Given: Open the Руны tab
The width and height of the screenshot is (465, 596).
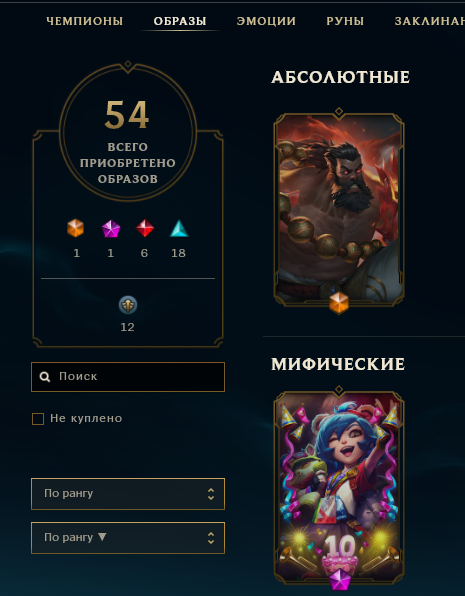Looking at the screenshot, I should click(x=345, y=21).
